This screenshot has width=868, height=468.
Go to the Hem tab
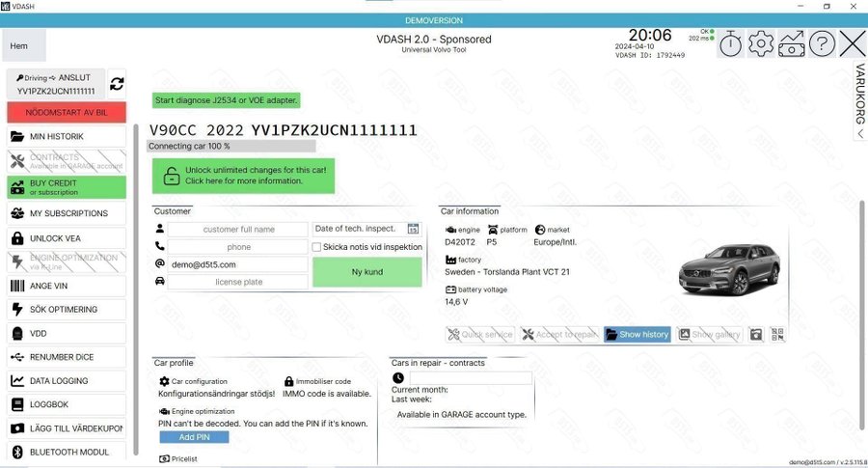point(19,45)
